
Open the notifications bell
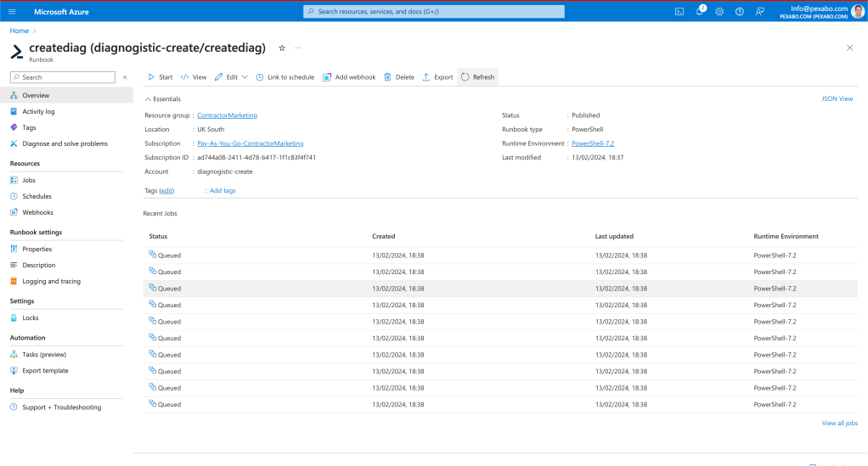[x=700, y=12]
